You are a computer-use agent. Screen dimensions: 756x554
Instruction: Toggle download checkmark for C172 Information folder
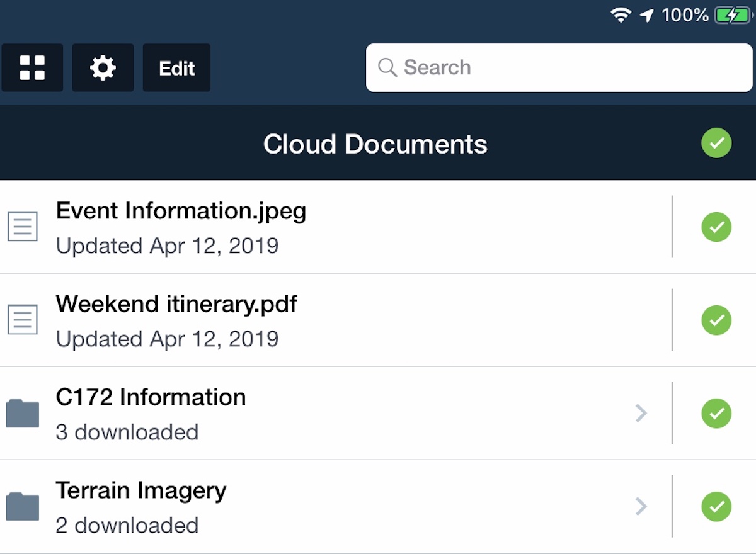pyautogui.click(x=716, y=413)
